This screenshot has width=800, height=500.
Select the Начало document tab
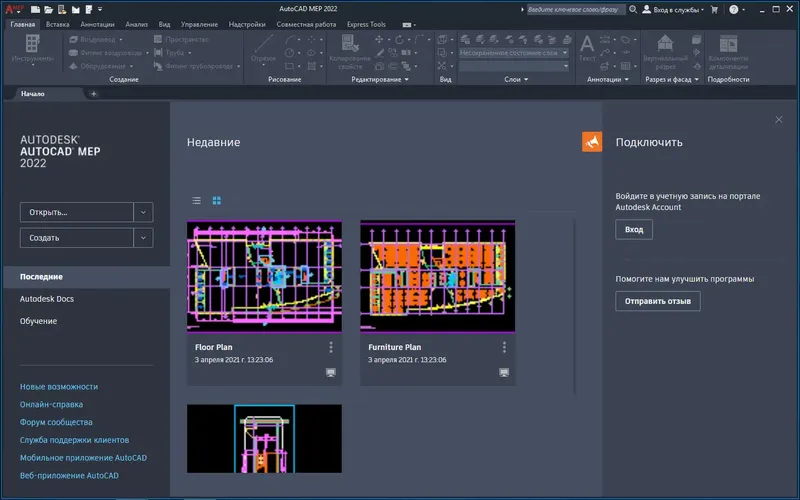(x=33, y=94)
